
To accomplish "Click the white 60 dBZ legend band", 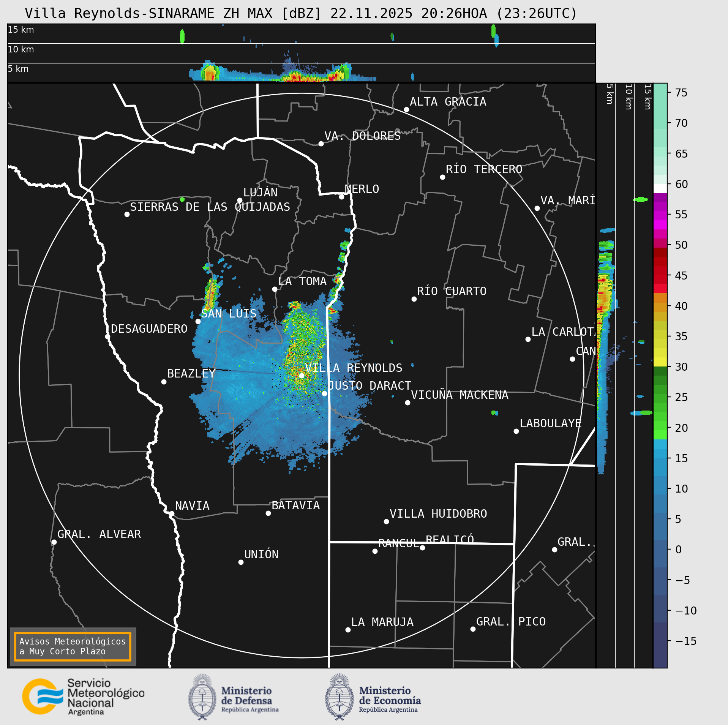I will pos(660,188).
